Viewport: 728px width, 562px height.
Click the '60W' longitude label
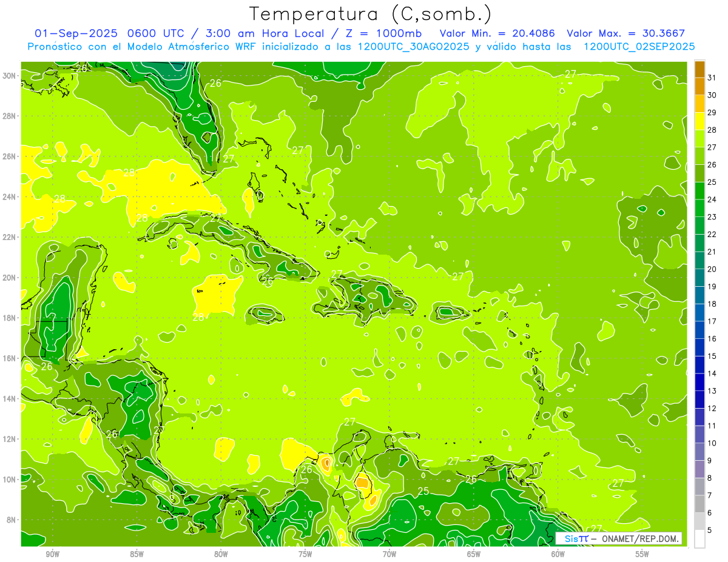(558, 554)
